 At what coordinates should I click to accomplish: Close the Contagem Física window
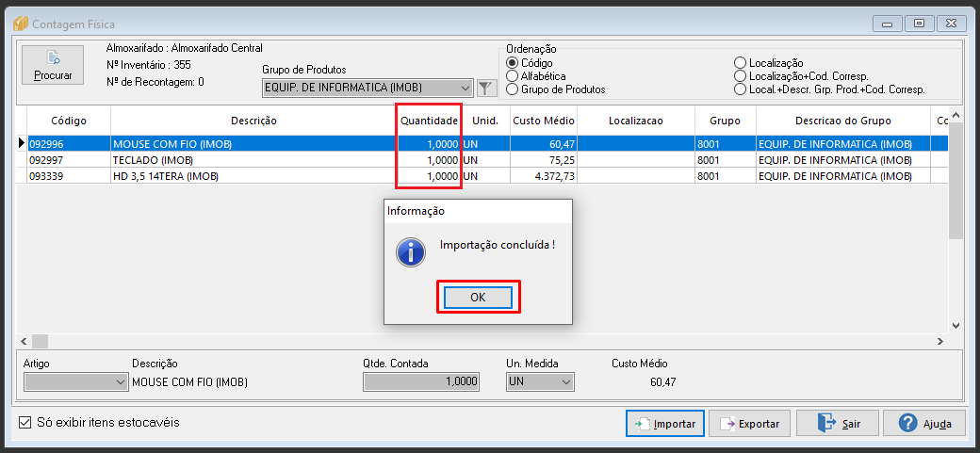coord(950,24)
